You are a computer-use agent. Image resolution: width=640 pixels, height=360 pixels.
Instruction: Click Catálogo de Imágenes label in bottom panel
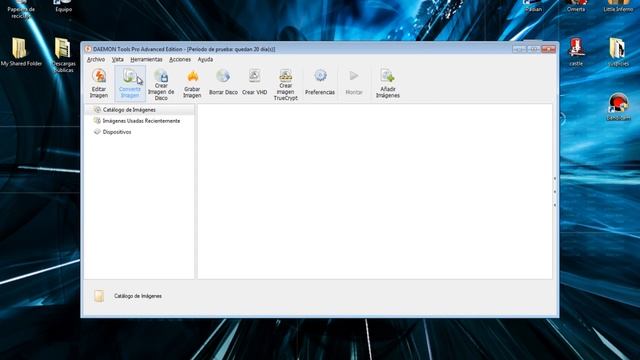point(138,296)
